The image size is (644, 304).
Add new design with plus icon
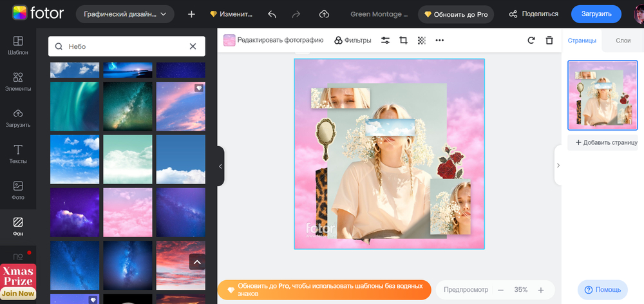coord(191,14)
